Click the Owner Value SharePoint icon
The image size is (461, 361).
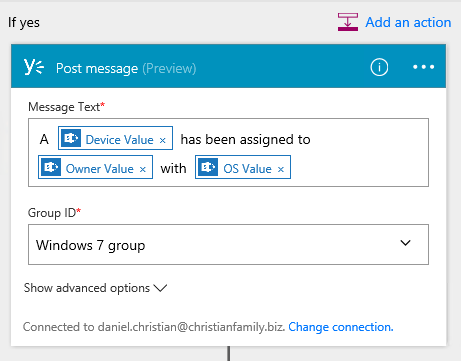click(51, 167)
